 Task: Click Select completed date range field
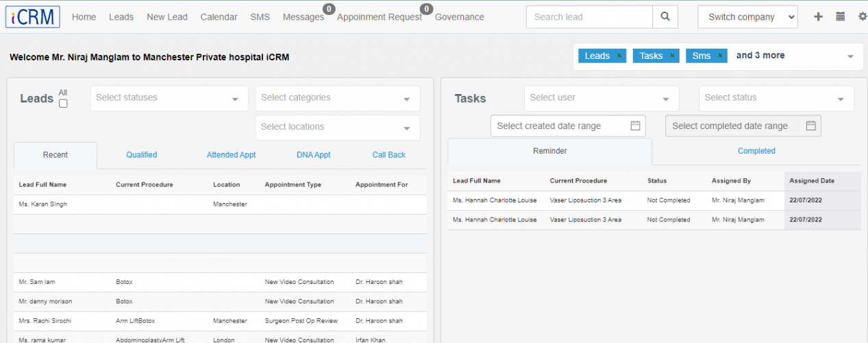[743, 126]
